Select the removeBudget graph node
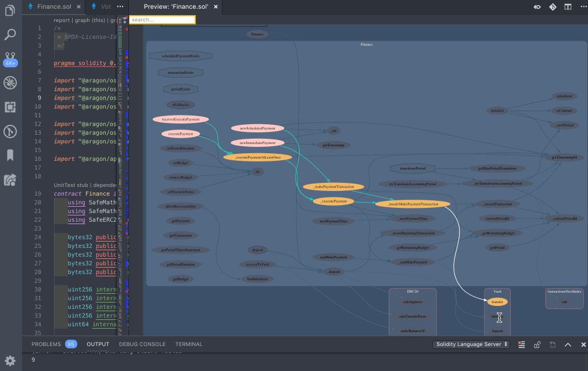Image resolution: width=588 pixels, height=371 pixels. (x=180, y=178)
